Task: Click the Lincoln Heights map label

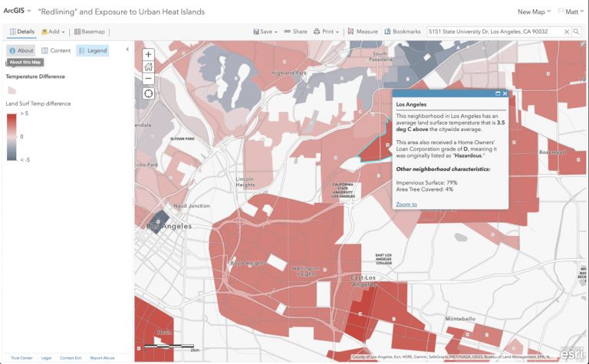Action: point(245,182)
